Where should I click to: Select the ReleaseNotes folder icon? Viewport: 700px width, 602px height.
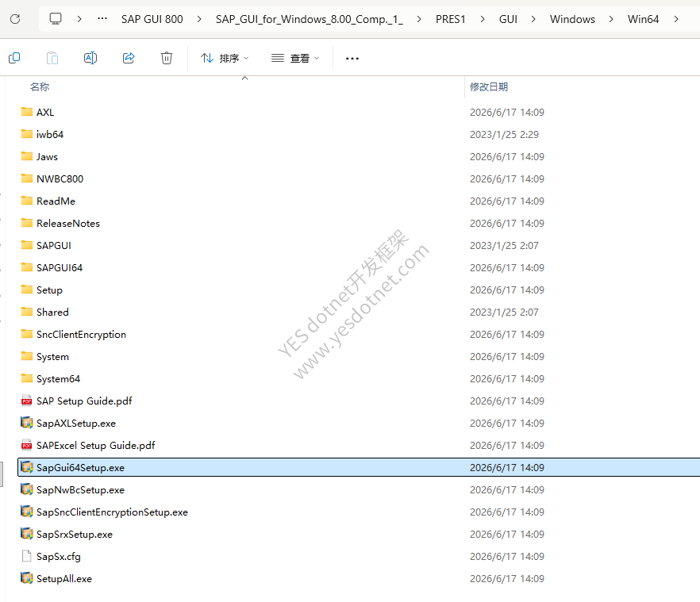tap(27, 223)
